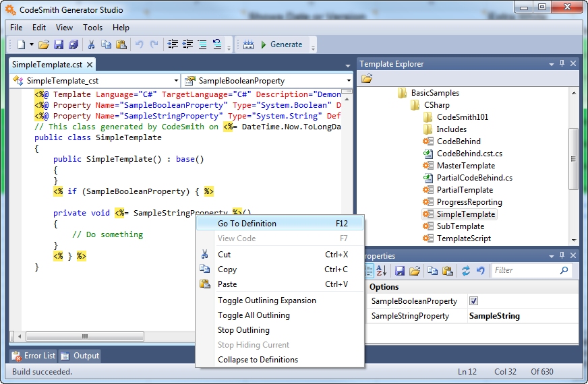This screenshot has width=588, height=384.
Task: Click the Paste clipboard toolbar icon
Action: [x=121, y=44]
